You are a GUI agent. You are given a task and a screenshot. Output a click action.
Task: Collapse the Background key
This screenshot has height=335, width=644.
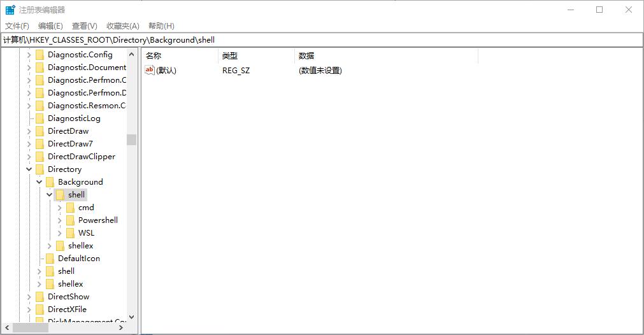(x=39, y=182)
